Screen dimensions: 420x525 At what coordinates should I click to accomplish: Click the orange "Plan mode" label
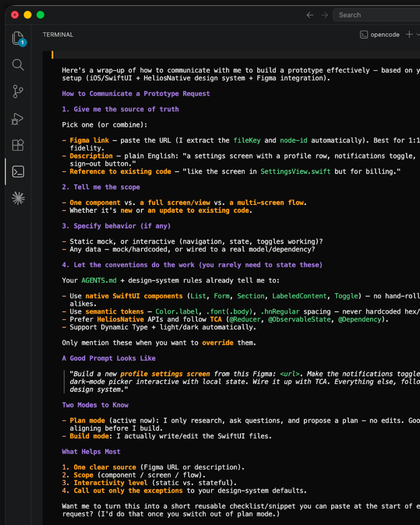(87, 421)
